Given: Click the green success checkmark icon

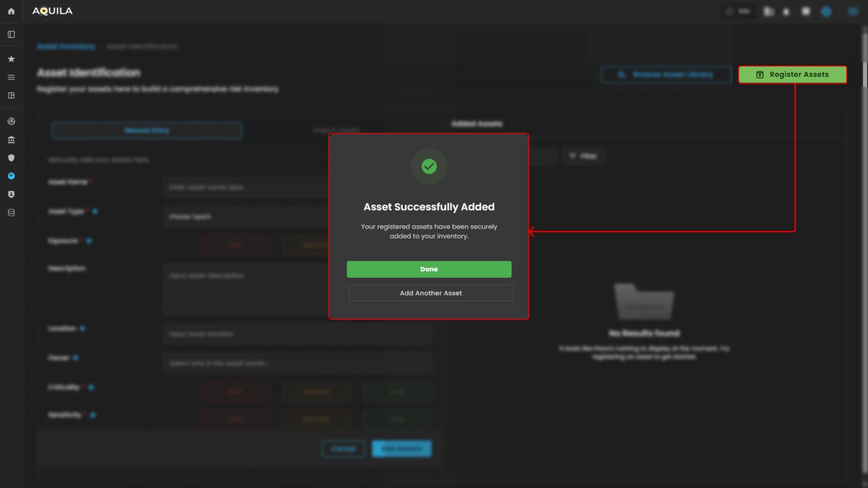Looking at the screenshot, I should 429,166.
